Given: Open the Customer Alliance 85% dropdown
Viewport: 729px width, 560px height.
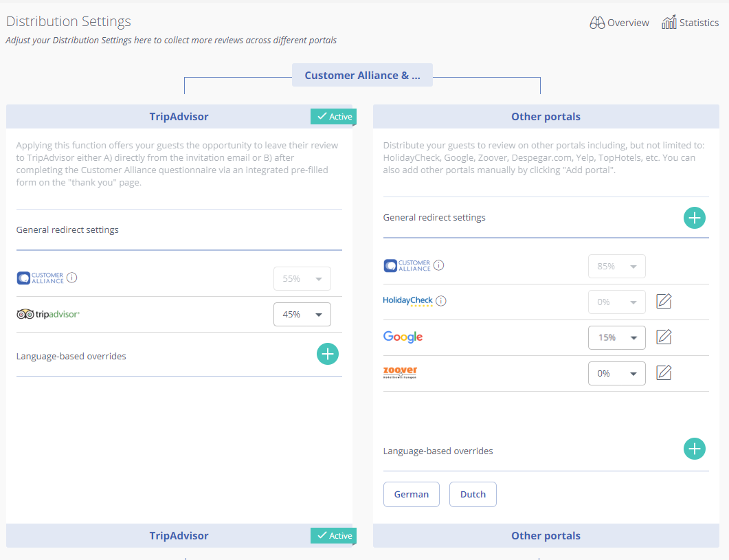Looking at the screenshot, I should click(x=617, y=267).
